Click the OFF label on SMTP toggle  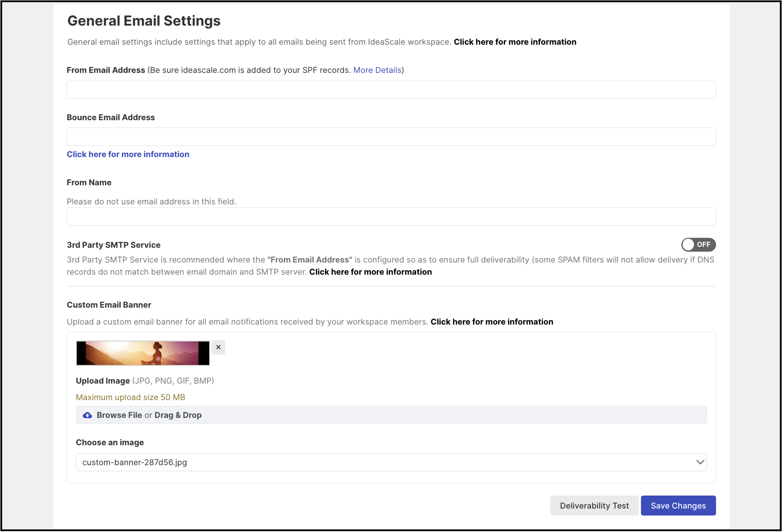click(x=703, y=245)
